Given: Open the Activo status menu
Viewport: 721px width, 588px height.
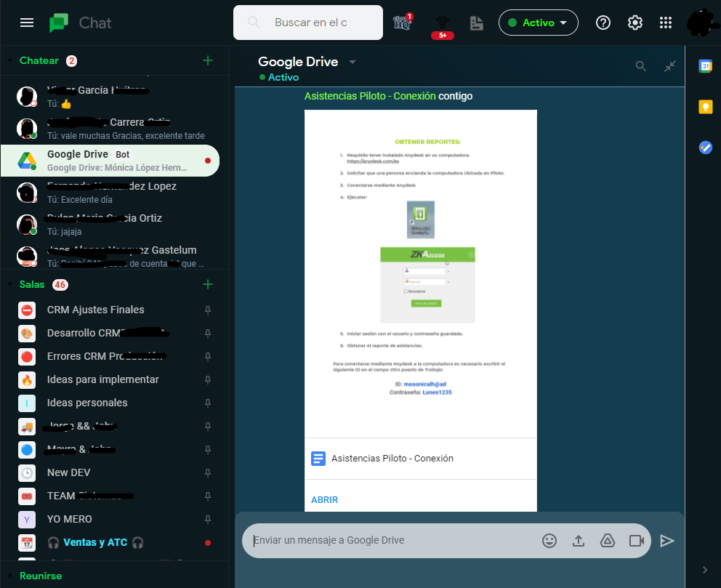Looking at the screenshot, I should pos(538,23).
